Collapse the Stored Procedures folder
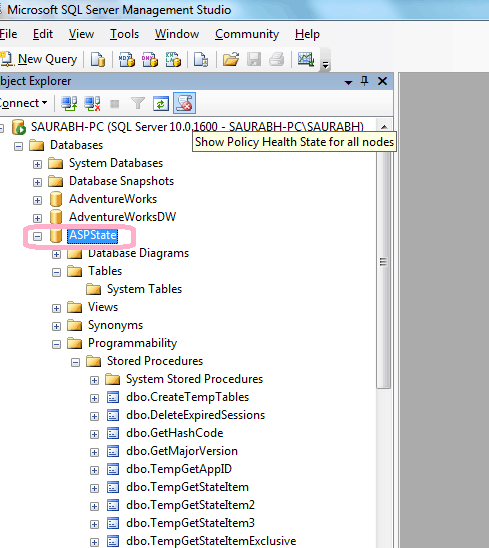 pyautogui.click(x=75, y=362)
